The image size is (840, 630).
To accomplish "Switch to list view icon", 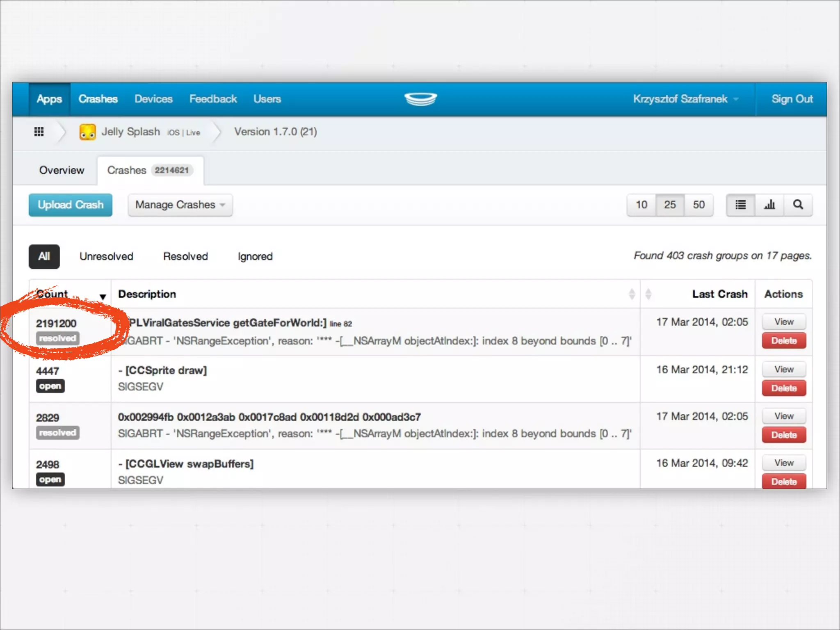I will coord(740,205).
